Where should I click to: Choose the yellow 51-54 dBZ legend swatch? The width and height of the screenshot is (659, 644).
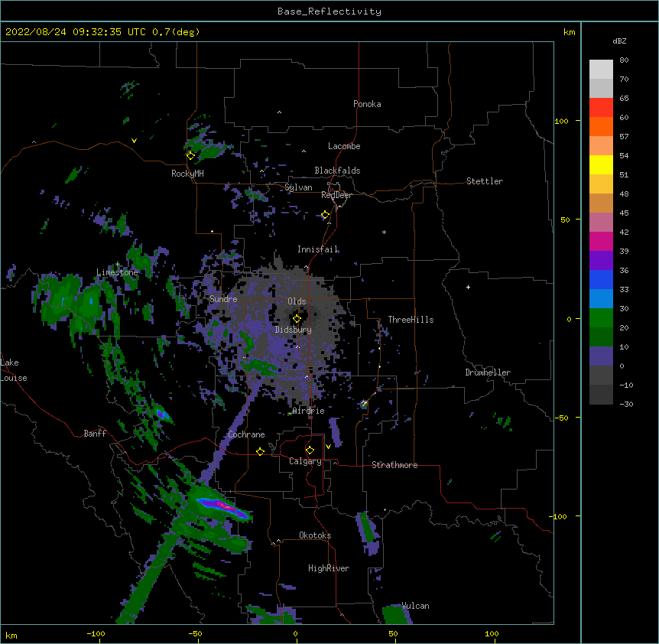coord(601,164)
